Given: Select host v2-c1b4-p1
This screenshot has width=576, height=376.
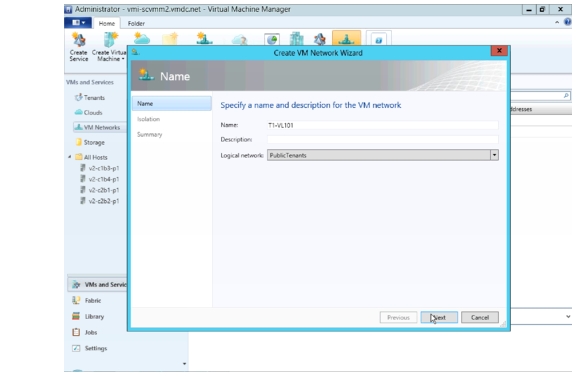Looking at the screenshot, I should point(100,179).
